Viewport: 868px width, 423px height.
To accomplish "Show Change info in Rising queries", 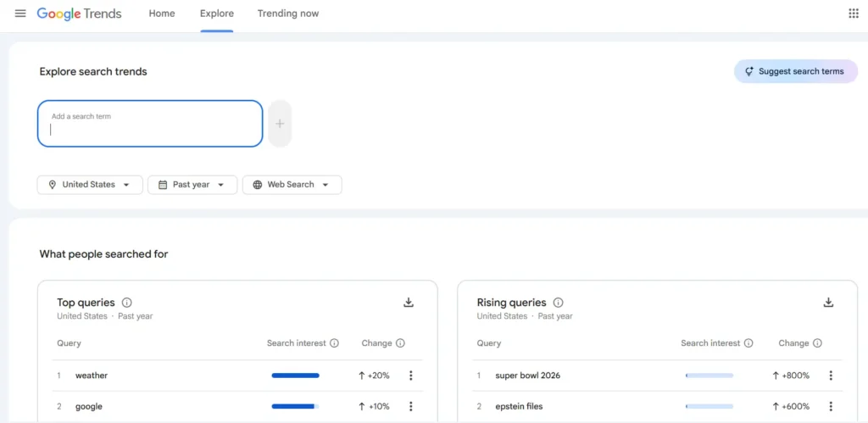I will coord(817,343).
